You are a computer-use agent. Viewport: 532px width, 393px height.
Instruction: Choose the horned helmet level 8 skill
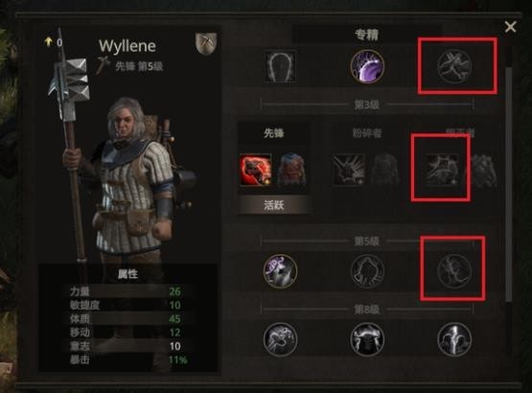tap(367, 339)
